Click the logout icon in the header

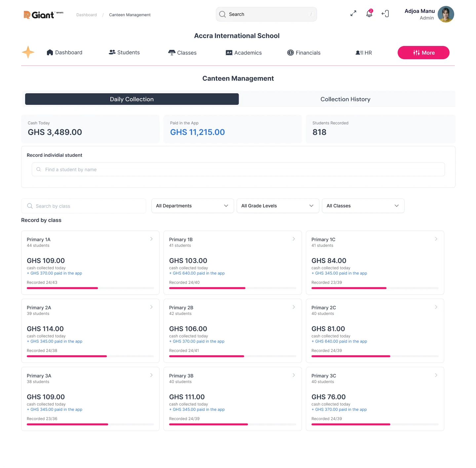385,14
